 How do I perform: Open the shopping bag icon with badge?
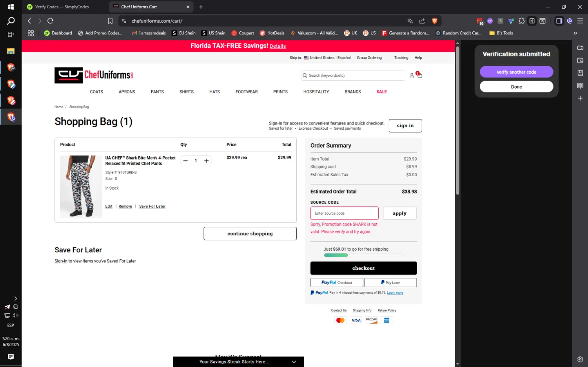tap(419, 75)
